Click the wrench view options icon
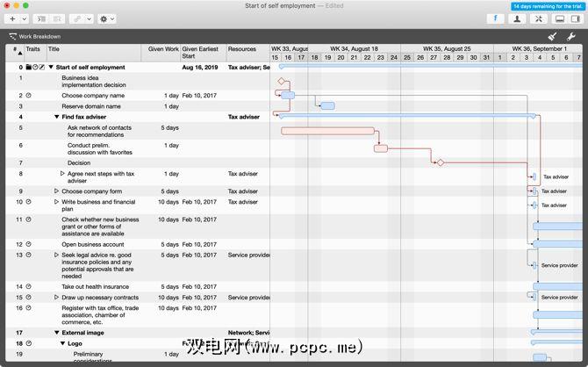 (x=570, y=36)
